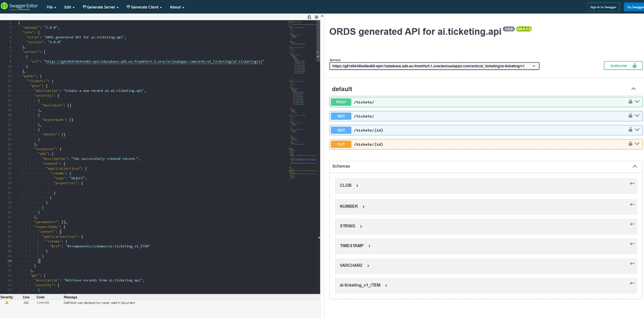Click the Message column header

pyautogui.click(x=70, y=297)
